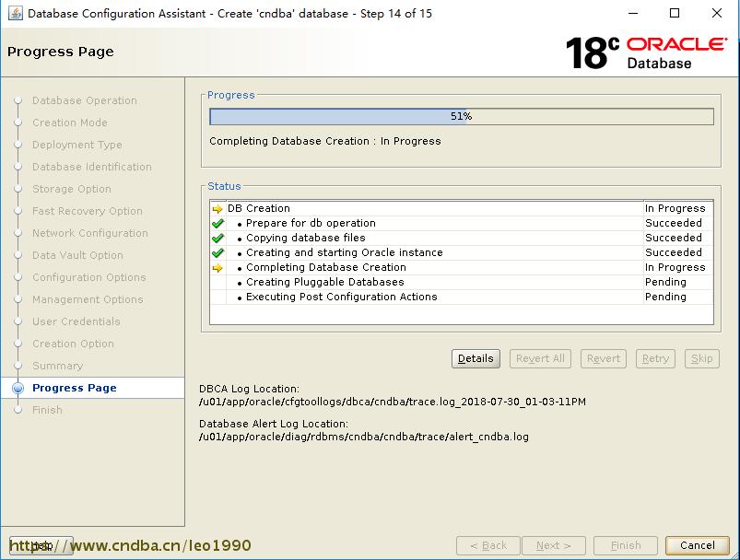Click the green checkmark for Prepare for db operation
This screenshot has height=560, width=740.
[x=217, y=223]
